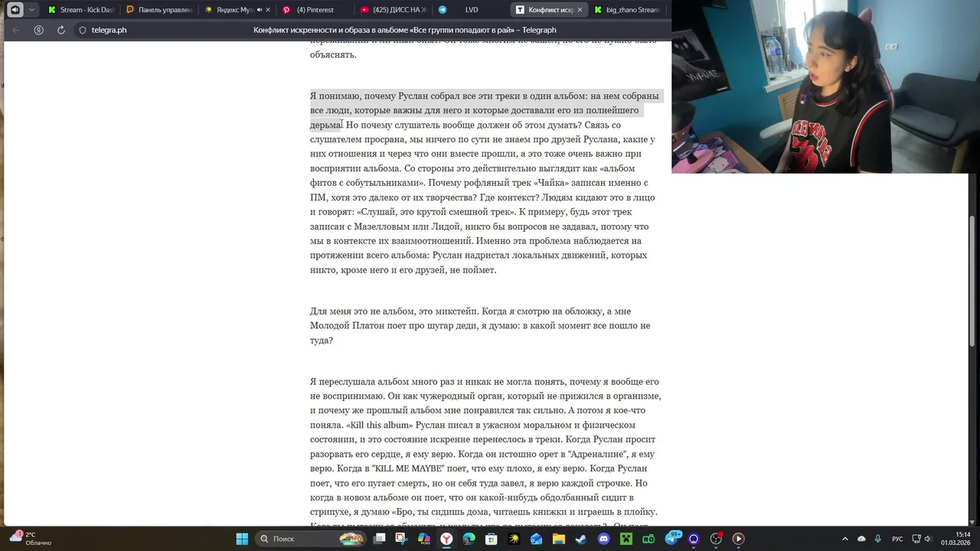The width and height of the screenshot is (980, 551).
Task: Open File Explorer from the taskbar
Action: 559,539
